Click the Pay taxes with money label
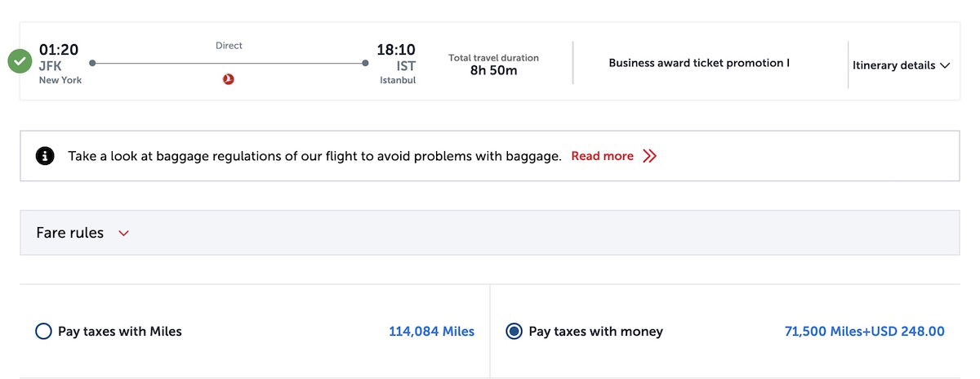 point(595,332)
